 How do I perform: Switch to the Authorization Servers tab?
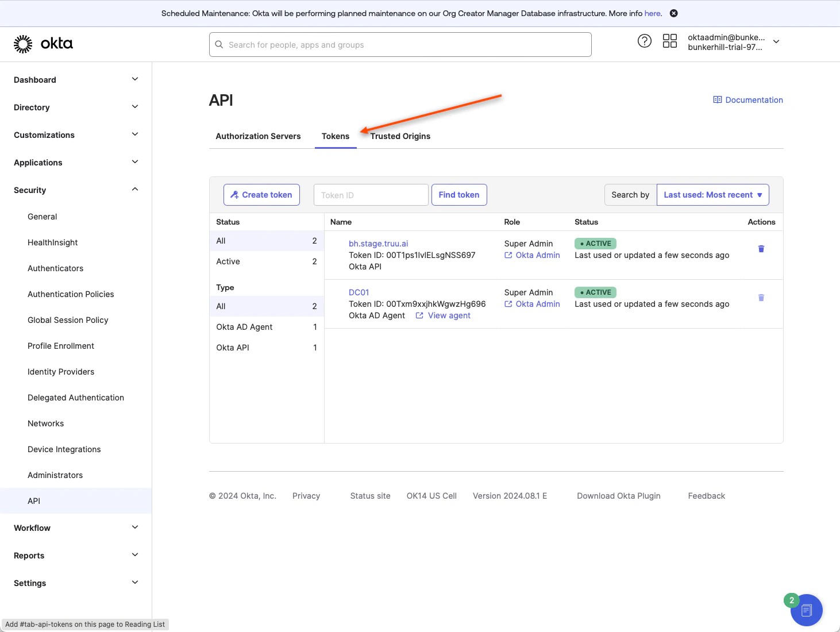click(258, 136)
